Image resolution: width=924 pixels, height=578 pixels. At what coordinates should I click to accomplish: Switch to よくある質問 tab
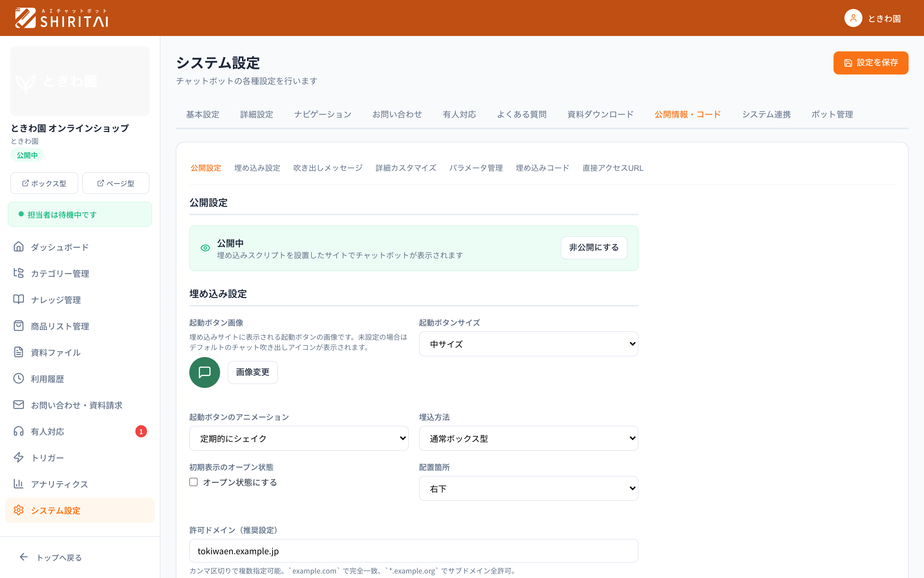[x=522, y=114]
